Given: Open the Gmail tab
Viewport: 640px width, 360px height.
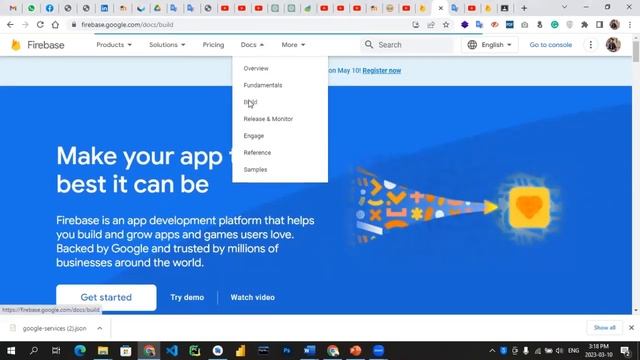Looking at the screenshot, I should (13, 8).
